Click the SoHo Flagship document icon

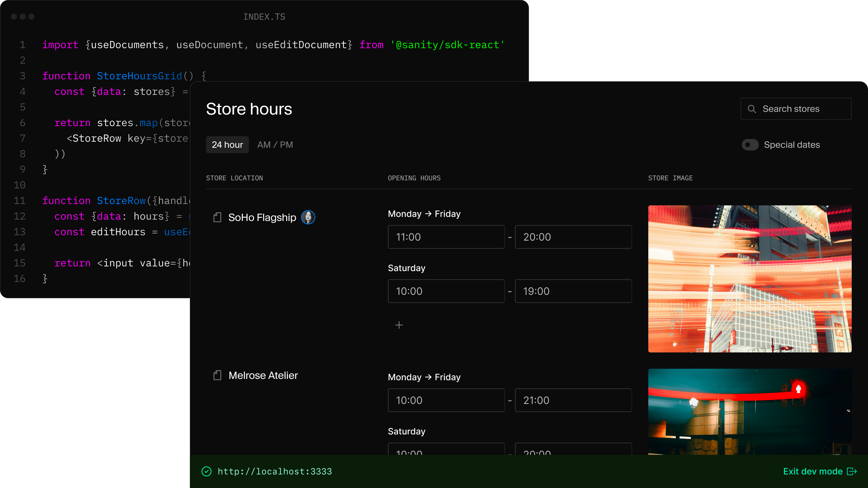click(x=217, y=217)
